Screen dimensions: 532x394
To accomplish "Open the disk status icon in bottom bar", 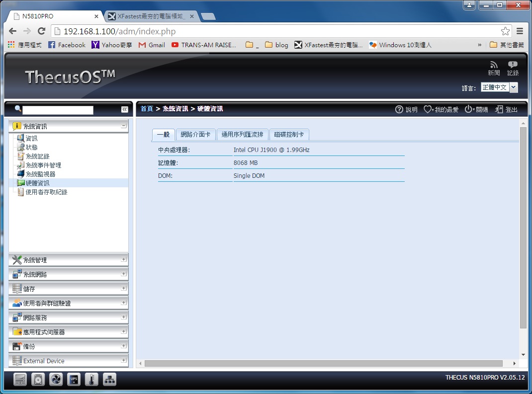I will 38,380.
